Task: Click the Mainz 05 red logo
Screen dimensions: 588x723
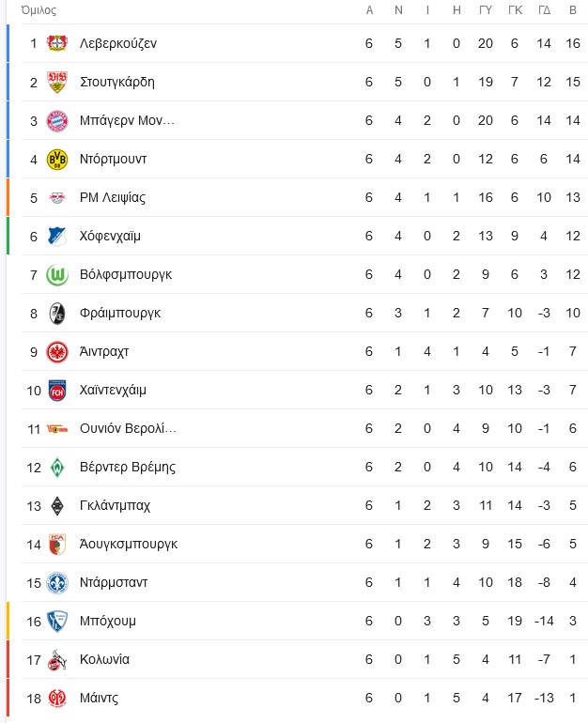Action: pos(57,699)
